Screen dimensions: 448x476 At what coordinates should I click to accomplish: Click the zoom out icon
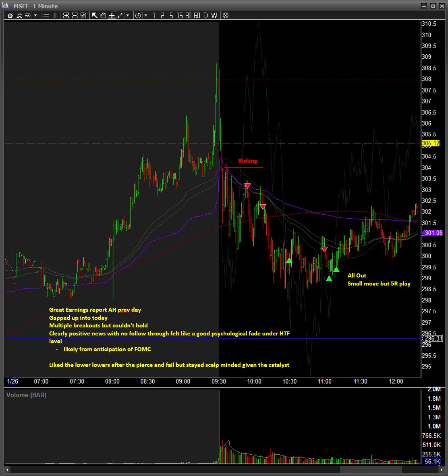coord(75,15)
